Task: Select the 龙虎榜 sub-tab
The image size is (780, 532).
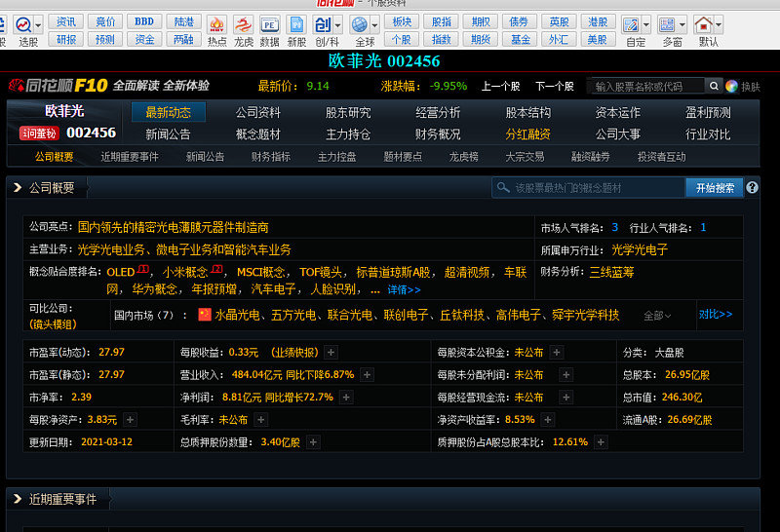Action: [464, 157]
